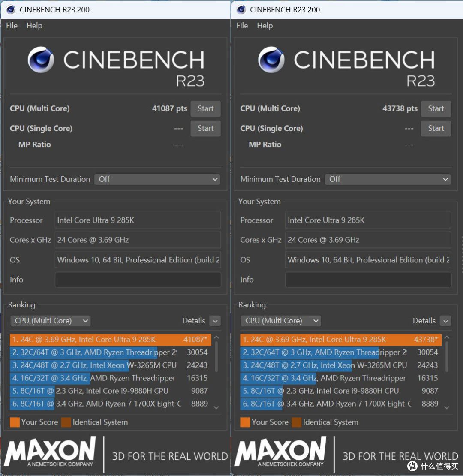
Task: Click the ranking list scroll down arrow, right window
Action: click(x=447, y=408)
